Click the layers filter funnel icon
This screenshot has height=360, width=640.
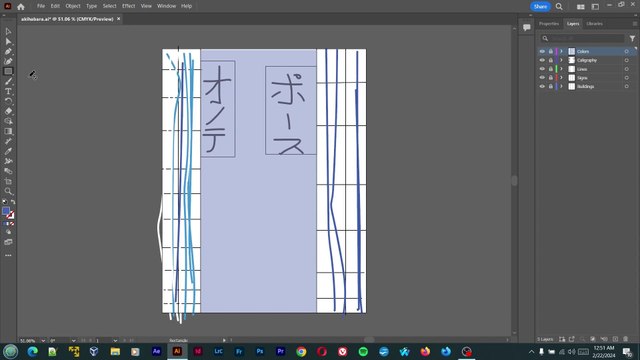pos(632,38)
